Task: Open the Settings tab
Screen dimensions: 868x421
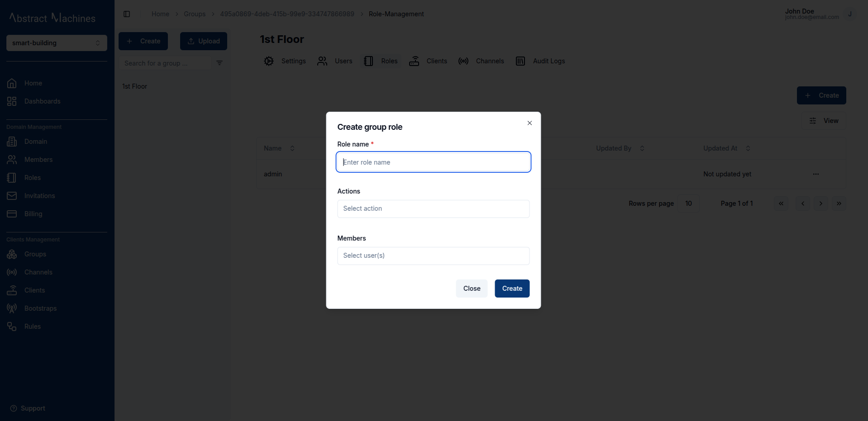Action: [285, 61]
